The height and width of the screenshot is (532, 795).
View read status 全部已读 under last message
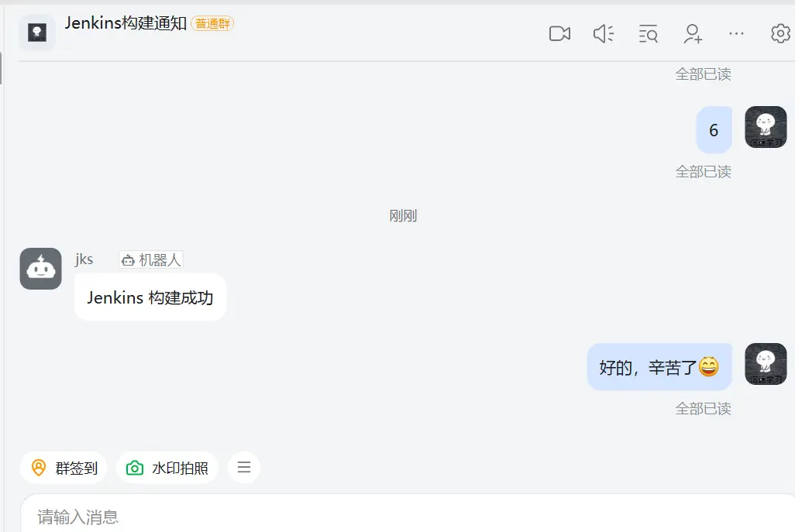pyautogui.click(x=703, y=408)
